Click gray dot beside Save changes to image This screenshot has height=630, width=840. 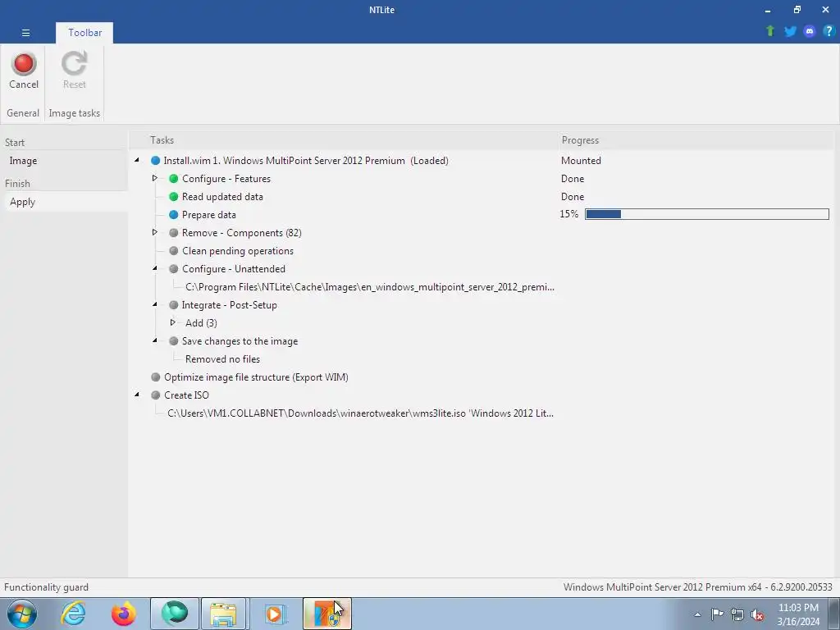[x=174, y=340]
